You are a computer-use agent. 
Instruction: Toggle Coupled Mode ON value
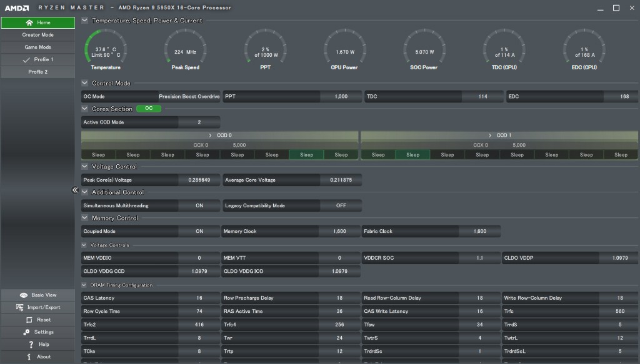[199, 231]
